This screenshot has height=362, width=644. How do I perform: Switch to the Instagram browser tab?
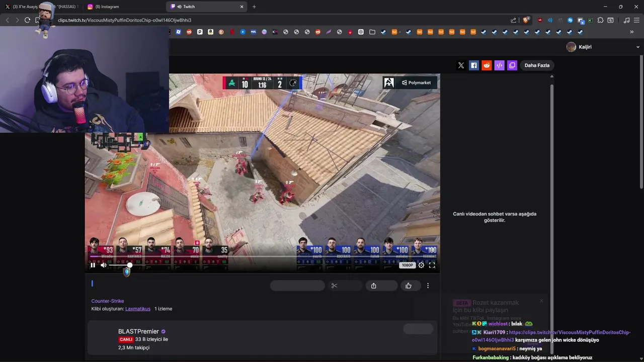(x=124, y=7)
